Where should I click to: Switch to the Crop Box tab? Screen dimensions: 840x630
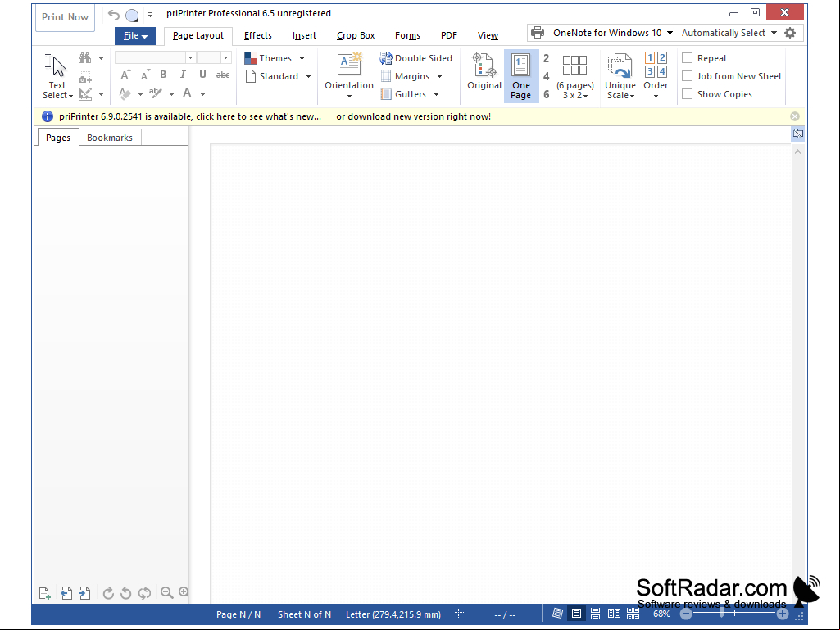[x=356, y=35]
